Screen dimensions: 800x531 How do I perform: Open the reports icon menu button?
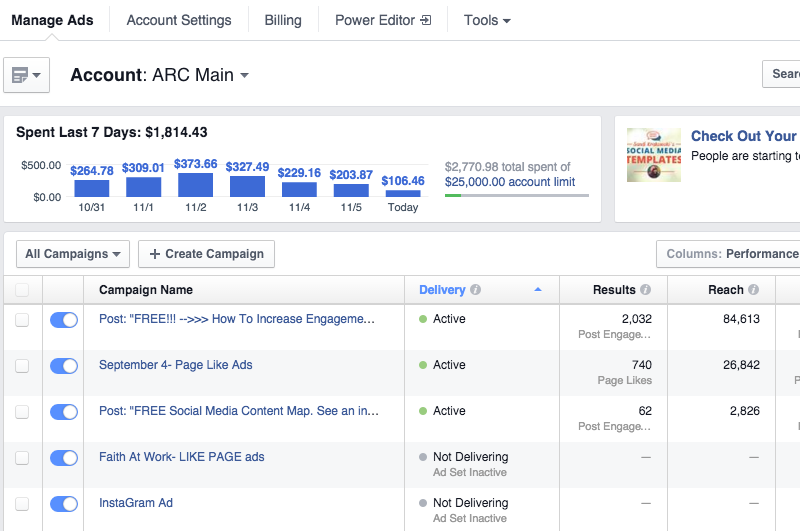[x=27, y=75]
